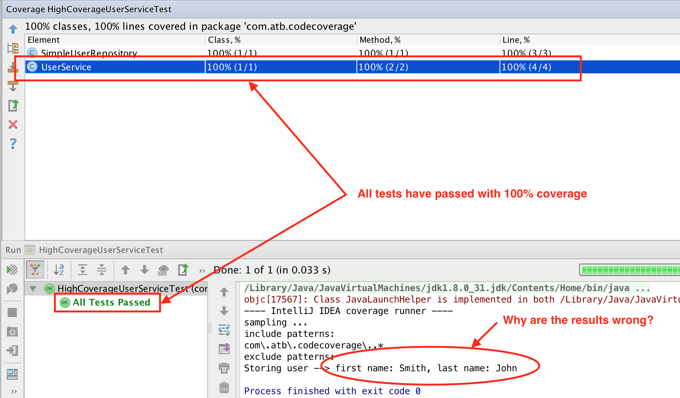Open test history icon in Run toolbar

[163, 270]
